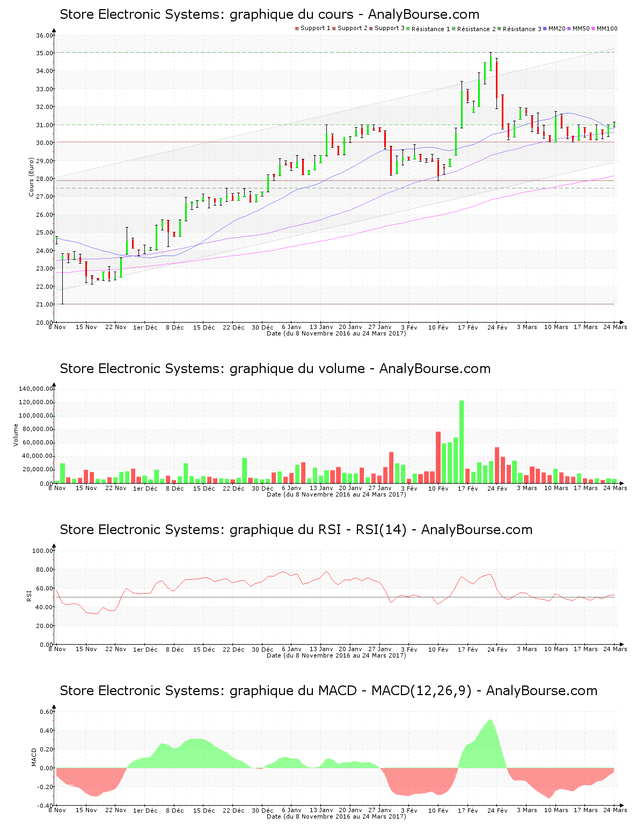Click '24 Fév' date under price chart
The width and height of the screenshot is (644, 832).
tap(497, 327)
